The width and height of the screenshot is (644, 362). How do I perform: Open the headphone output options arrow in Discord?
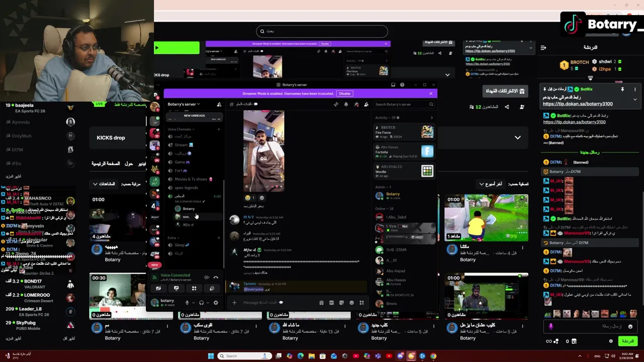coord(207,303)
